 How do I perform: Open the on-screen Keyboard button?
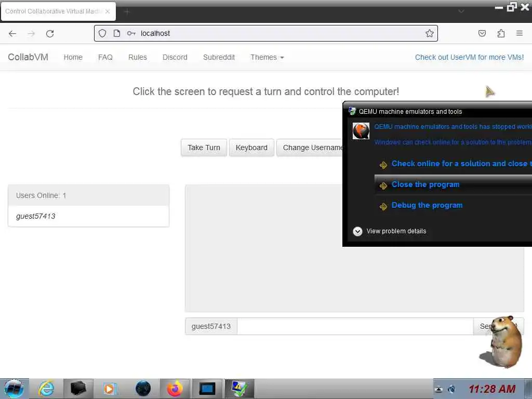pos(251,148)
